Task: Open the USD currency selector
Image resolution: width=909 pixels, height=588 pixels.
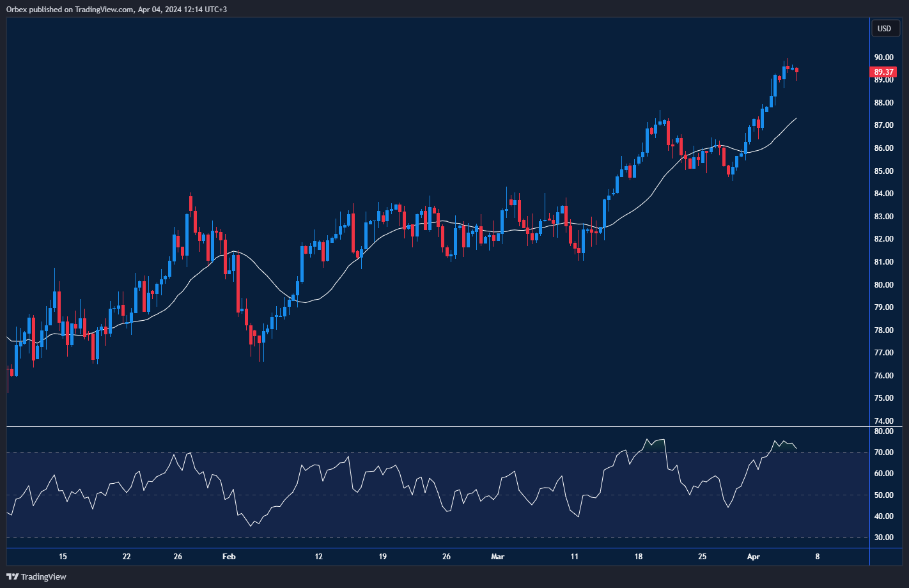Action: coord(884,29)
